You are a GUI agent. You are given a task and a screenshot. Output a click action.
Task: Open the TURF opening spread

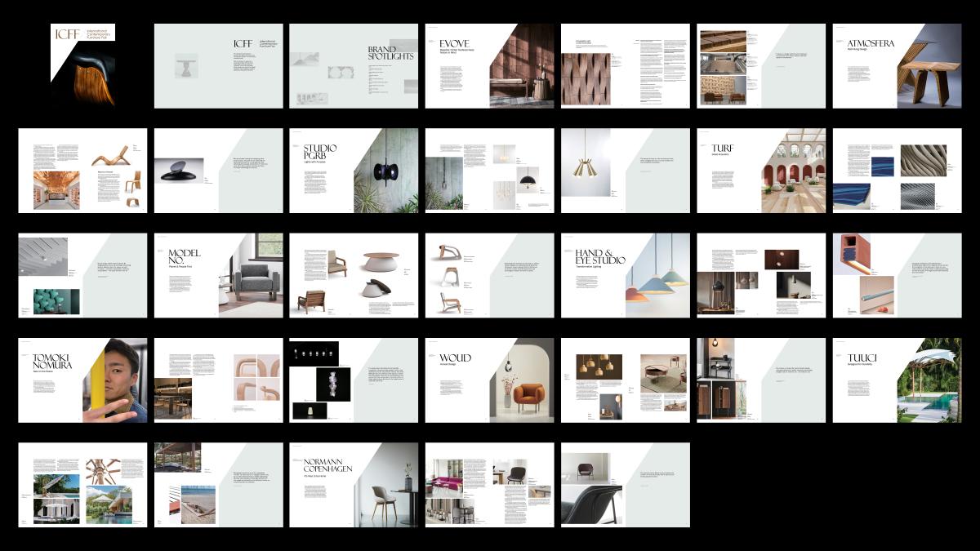761,171
